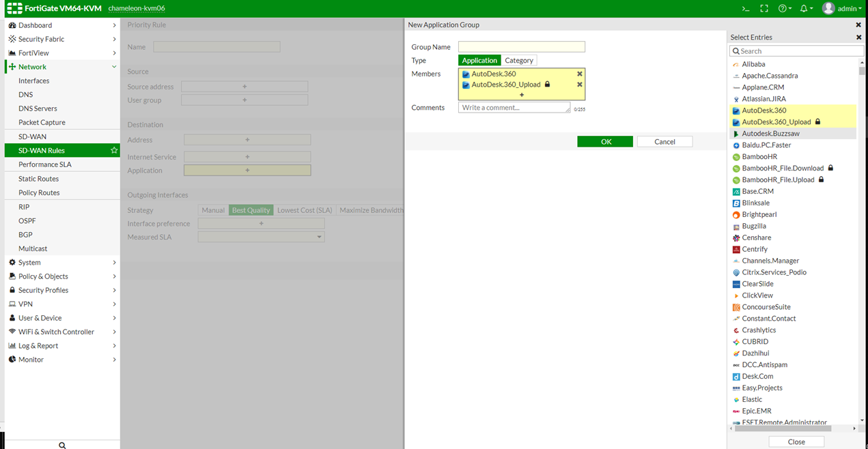The height and width of the screenshot is (449, 868).
Task: Expand Security Fabric menu
Action: point(62,39)
